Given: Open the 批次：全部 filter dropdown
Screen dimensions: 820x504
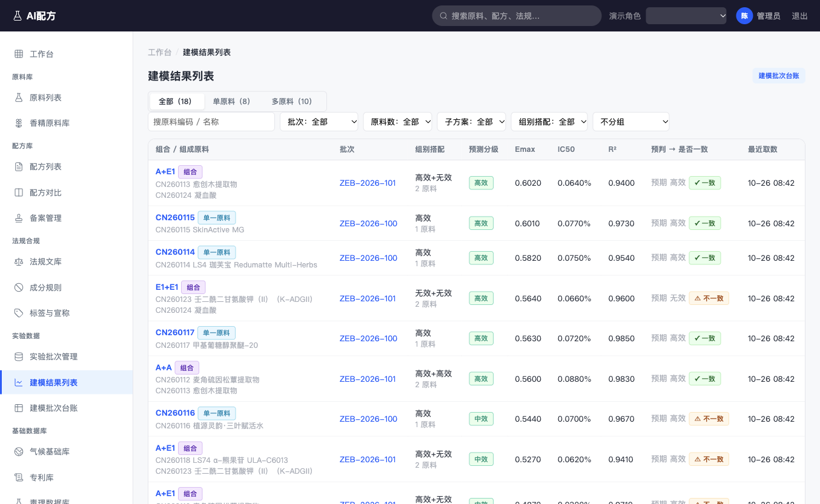Looking at the screenshot, I should tap(319, 122).
